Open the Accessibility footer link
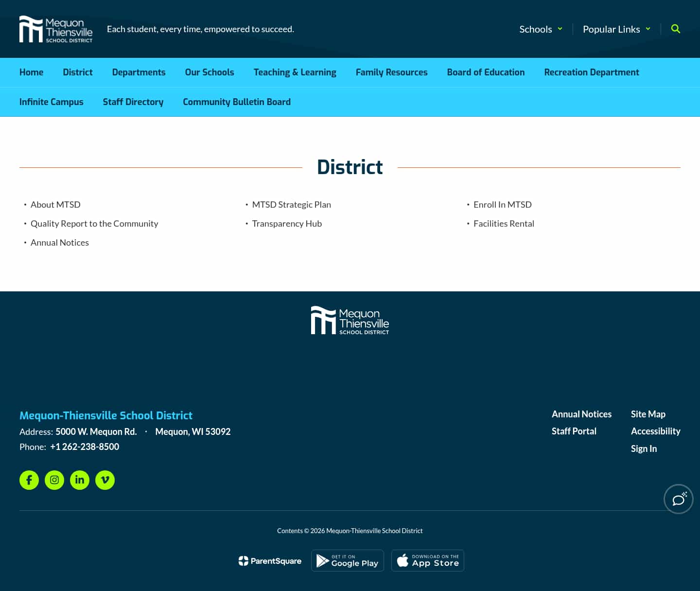 (x=656, y=431)
